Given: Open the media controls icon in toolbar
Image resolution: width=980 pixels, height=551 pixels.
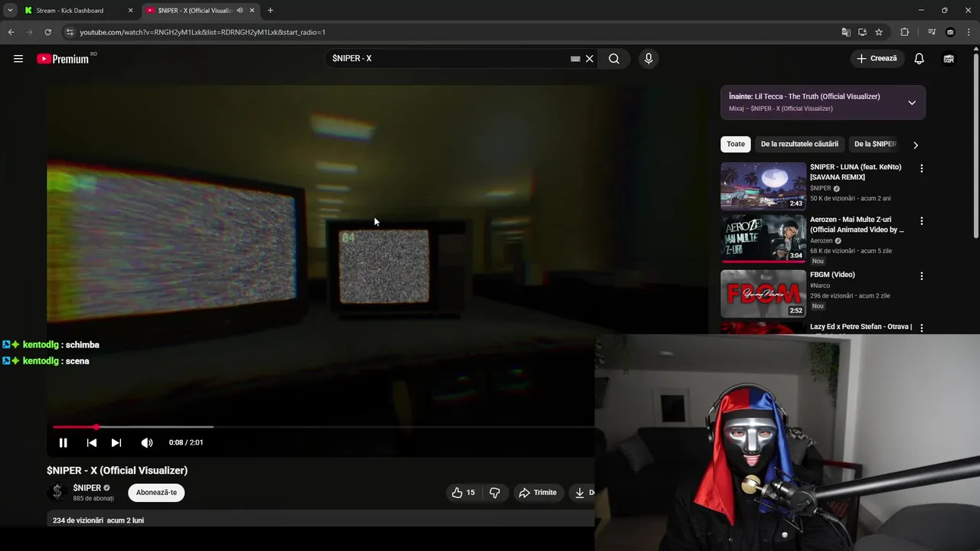Looking at the screenshot, I should pos(932,32).
